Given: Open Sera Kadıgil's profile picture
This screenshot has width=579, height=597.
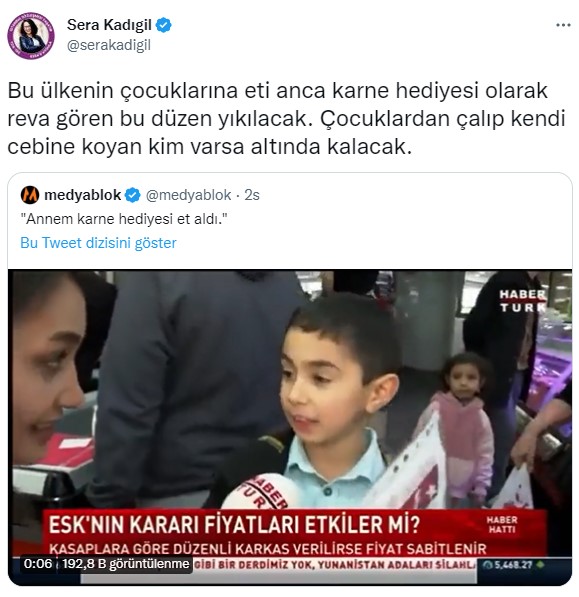Looking at the screenshot, I should (31, 35).
